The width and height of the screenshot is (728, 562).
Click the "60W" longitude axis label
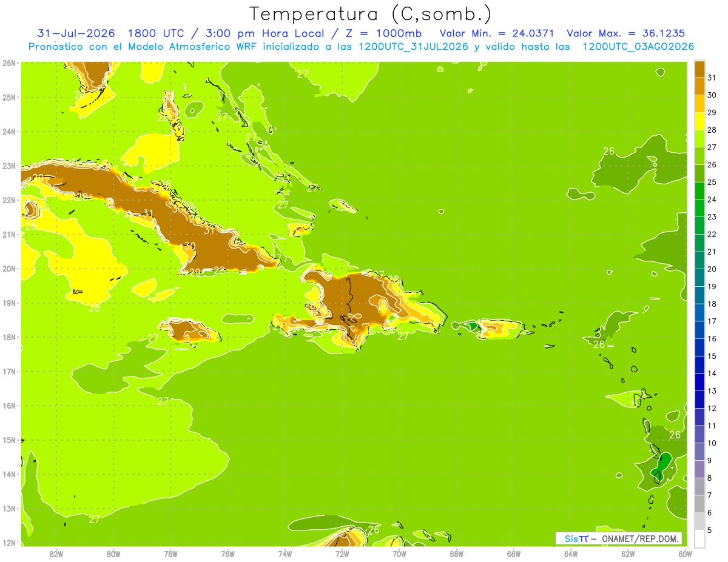pos(685,554)
